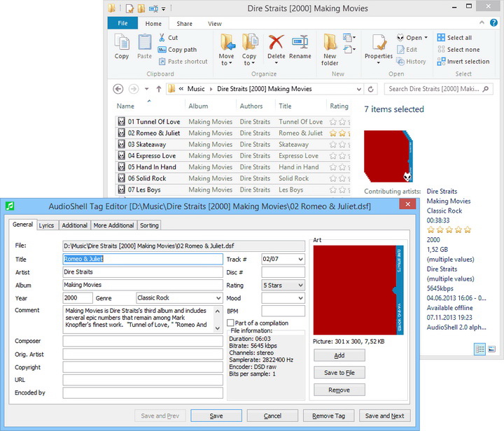Click the Remove Tag button
The image size is (504, 431).
(328, 416)
